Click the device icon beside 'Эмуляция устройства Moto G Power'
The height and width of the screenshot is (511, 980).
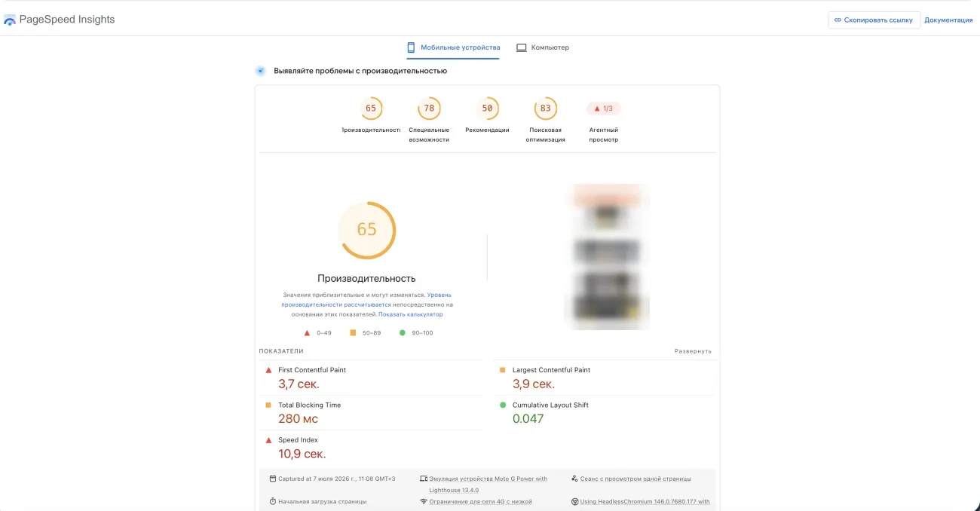click(x=423, y=479)
